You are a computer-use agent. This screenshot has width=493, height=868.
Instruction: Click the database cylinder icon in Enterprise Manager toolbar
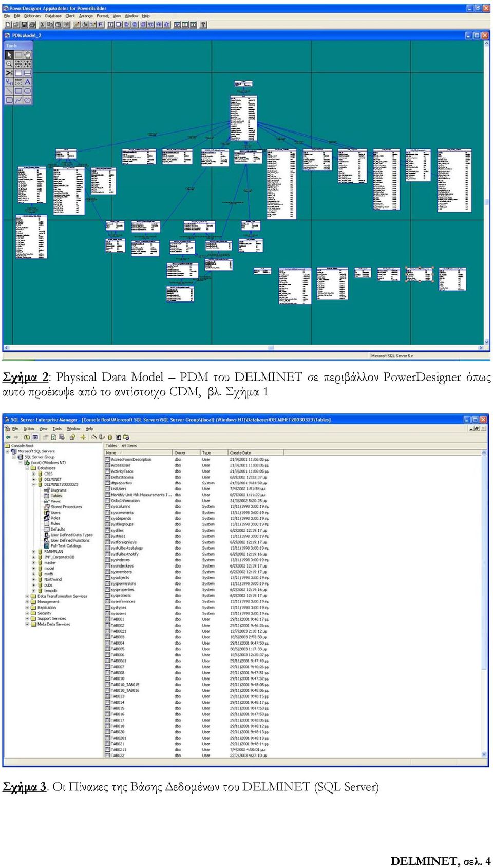110,437
